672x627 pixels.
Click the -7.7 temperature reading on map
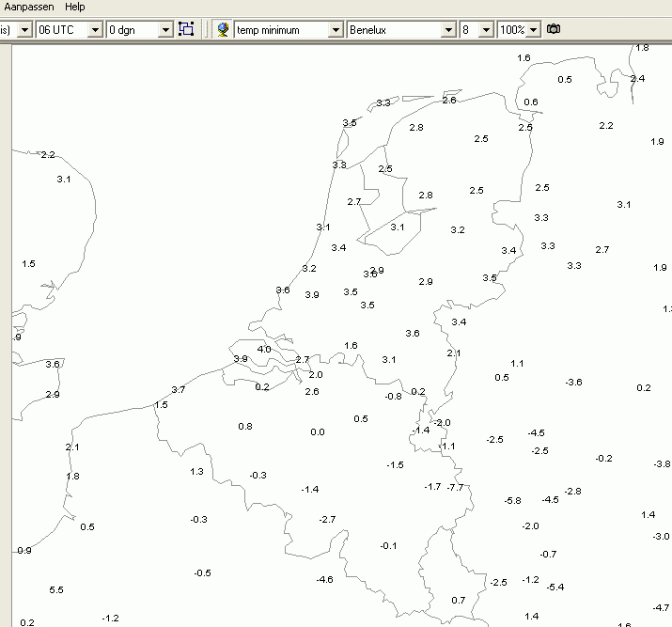tap(455, 487)
